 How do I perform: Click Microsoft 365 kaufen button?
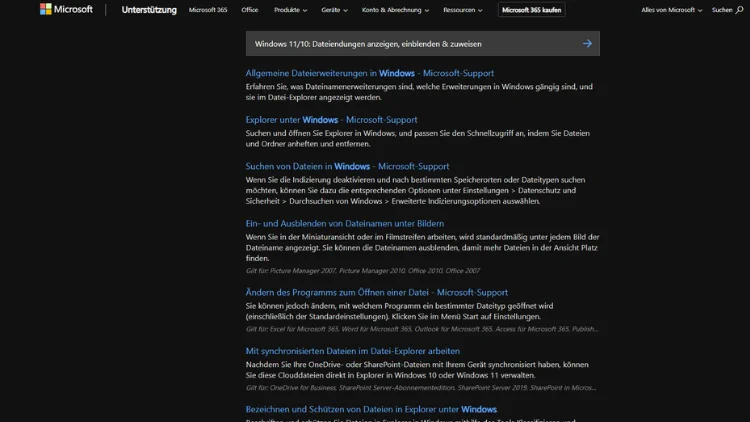(531, 10)
